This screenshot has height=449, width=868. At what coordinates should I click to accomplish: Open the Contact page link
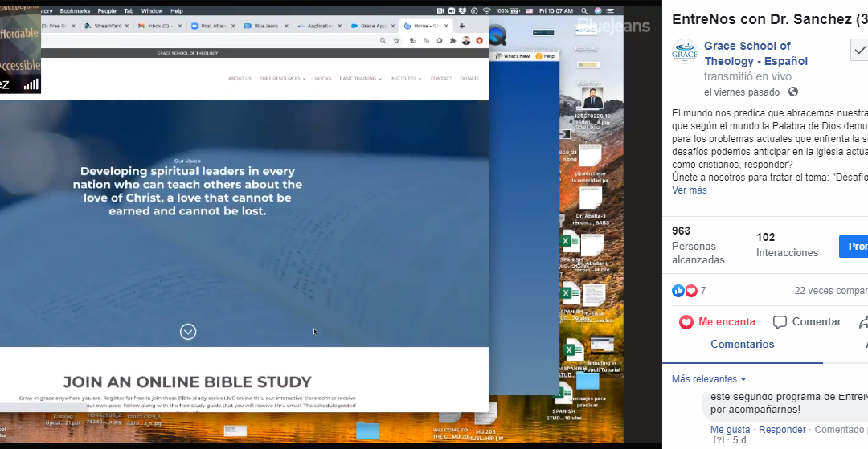click(x=440, y=79)
